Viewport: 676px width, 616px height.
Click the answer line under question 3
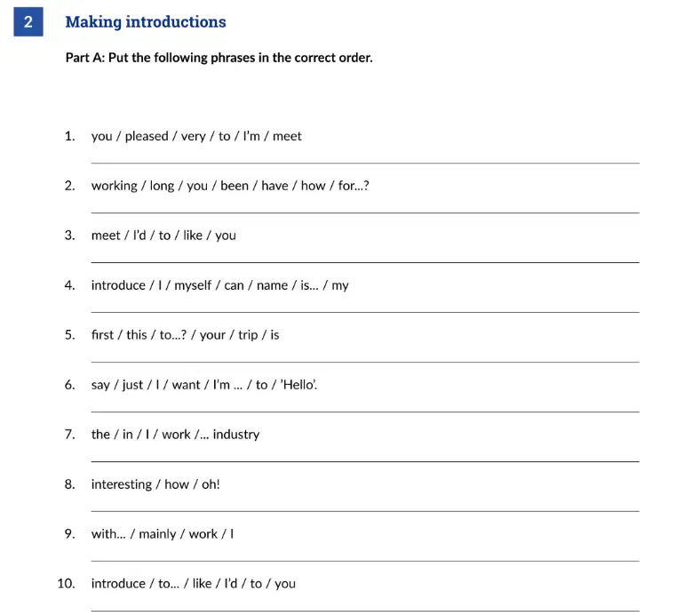click(365, 262)
